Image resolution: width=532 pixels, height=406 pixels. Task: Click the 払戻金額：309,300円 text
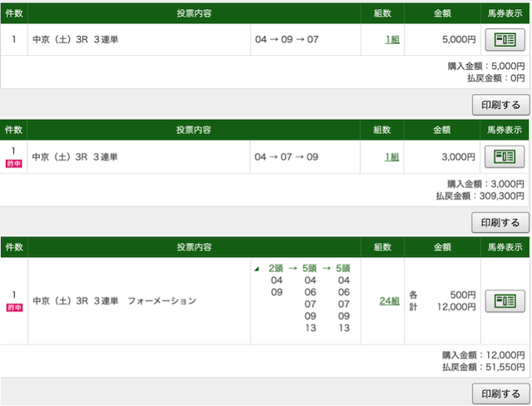coord(480,196)
